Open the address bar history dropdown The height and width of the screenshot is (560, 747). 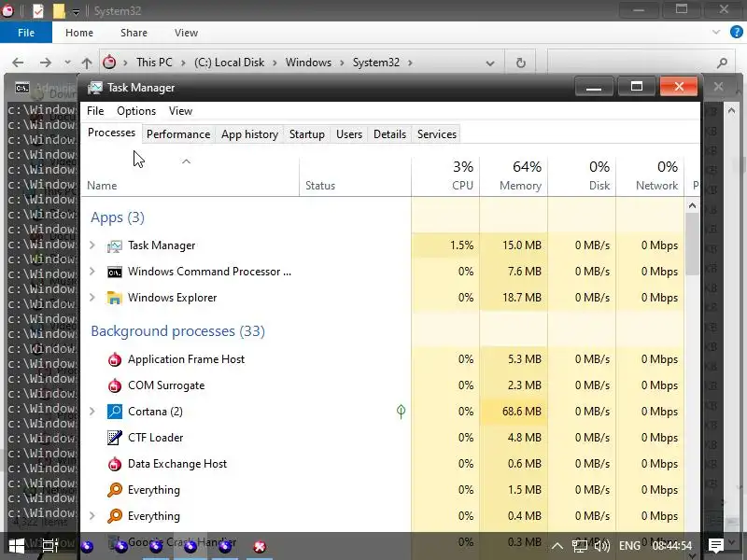point(489,63)
